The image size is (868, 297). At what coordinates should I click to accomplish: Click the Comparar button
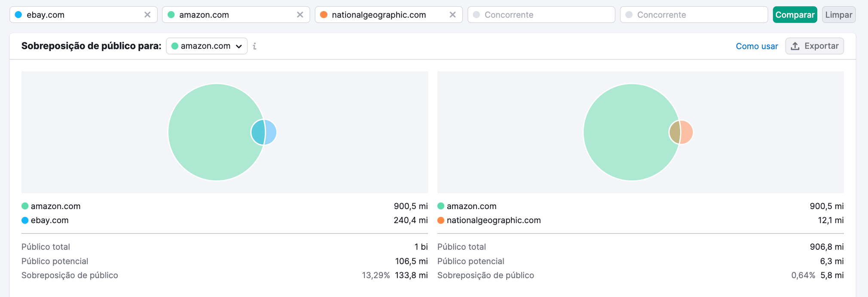pos(795,15)
